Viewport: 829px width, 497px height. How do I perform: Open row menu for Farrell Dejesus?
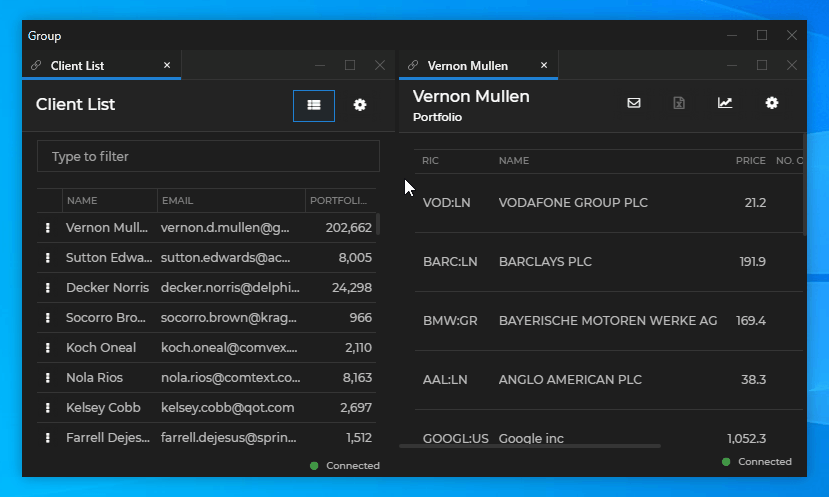pyautogui.click(x=48, y=438)
